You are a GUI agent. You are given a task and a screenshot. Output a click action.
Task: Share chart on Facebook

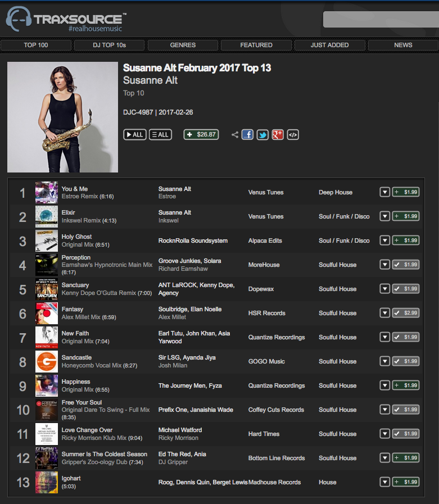click(x=247, y=135)
